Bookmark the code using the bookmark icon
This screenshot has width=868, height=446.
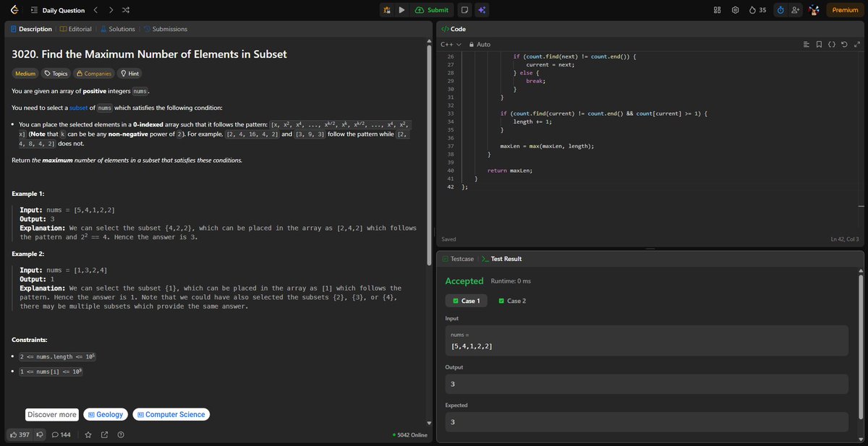pyautogui.click(x=819, y=44)
